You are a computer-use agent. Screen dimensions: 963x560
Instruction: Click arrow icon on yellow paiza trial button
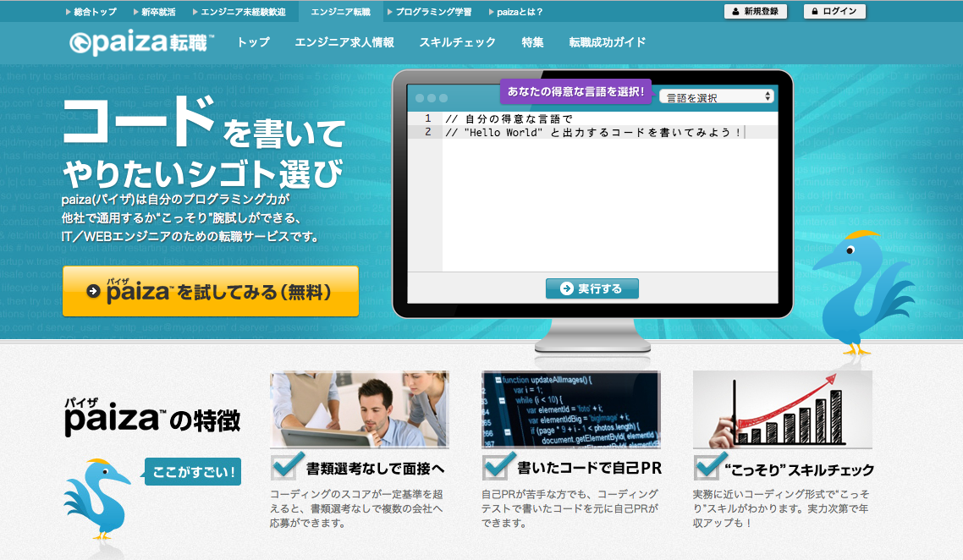point(93,291)
